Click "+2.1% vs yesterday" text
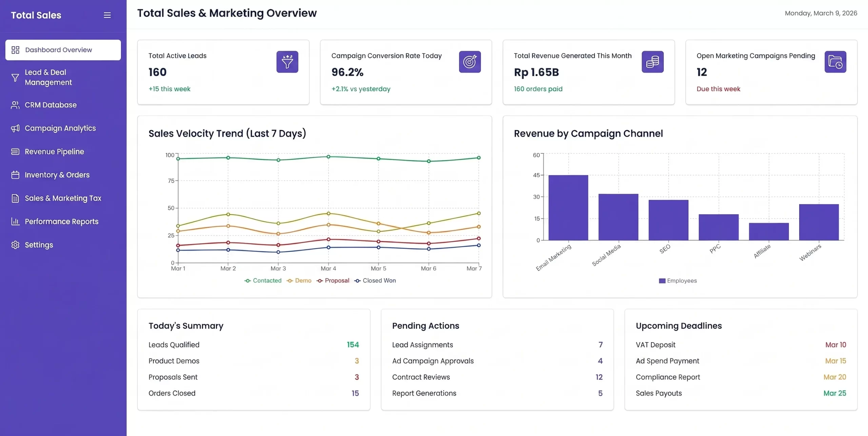The image size is (868, 436). point(361,89)
